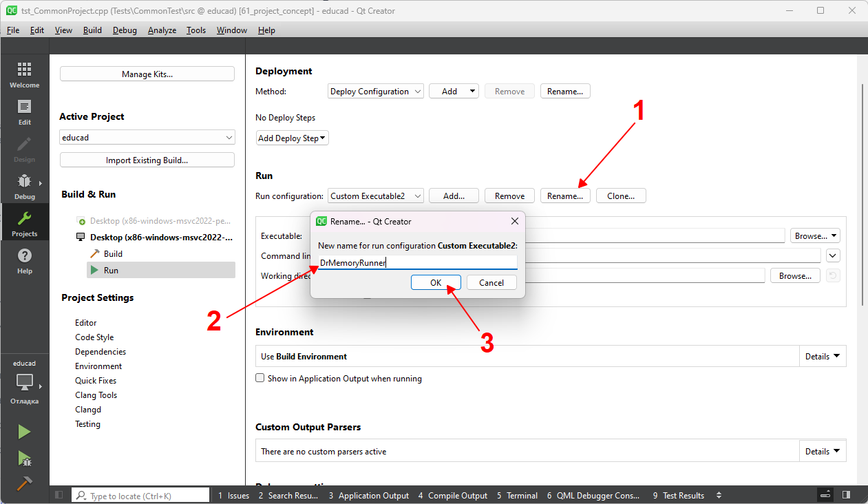This screenshot has width=868, height=504.
Task: Open the Custom Executable2 run configuration dropdown
Action: point(376,196)
